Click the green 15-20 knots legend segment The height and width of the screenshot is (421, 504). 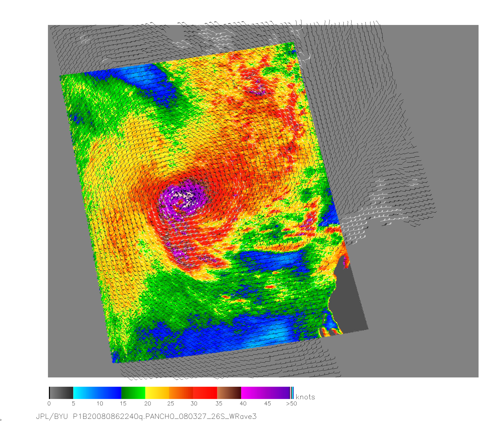[133, 393]
